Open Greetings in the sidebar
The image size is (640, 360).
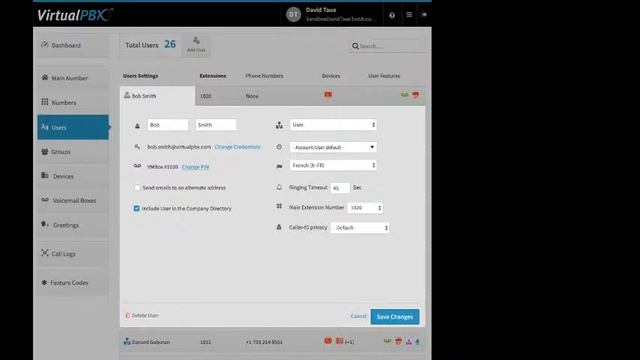73,225
